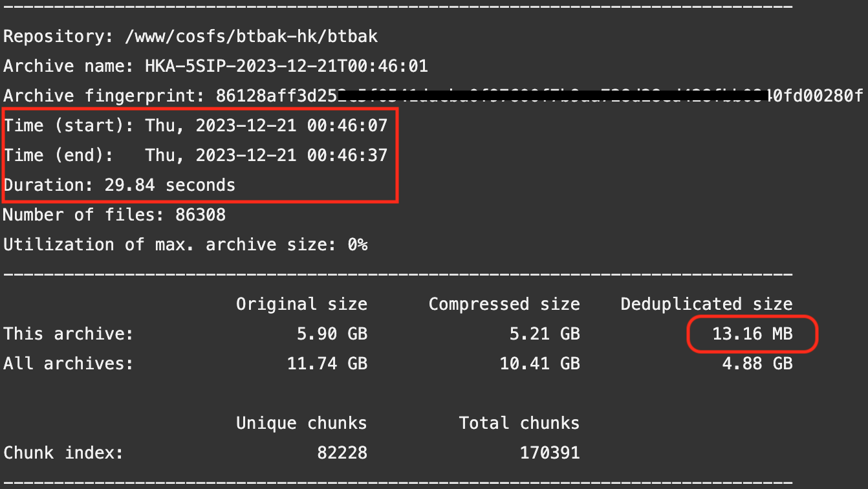868x489 pixels.
Task: Click all archives' deduplicated size 4.88 GB
Action: coord(757,364)
